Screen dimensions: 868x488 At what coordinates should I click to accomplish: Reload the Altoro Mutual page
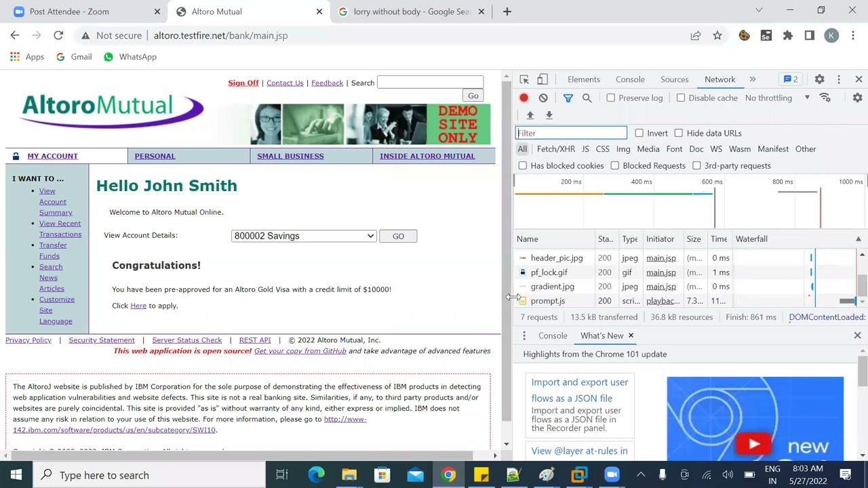point(58,35)
